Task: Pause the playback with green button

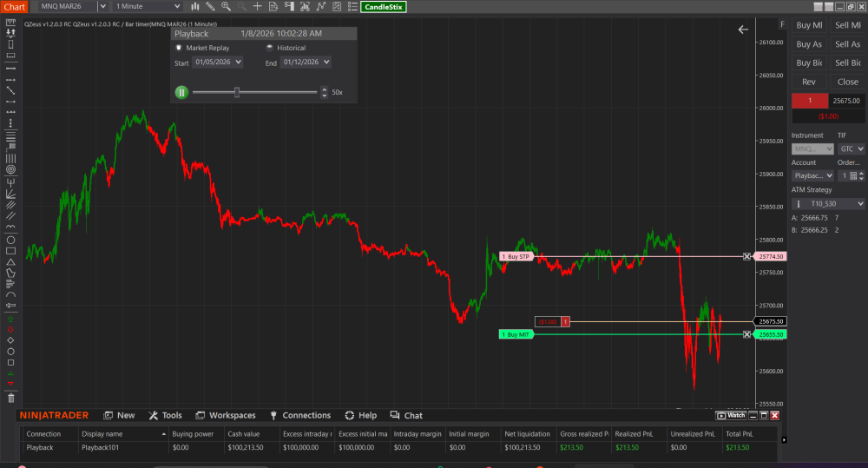Action: click(x=181, y=92)
